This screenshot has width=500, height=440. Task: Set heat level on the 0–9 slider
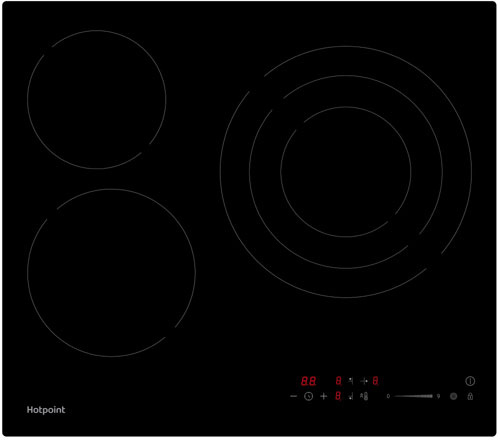pos(413,396)
